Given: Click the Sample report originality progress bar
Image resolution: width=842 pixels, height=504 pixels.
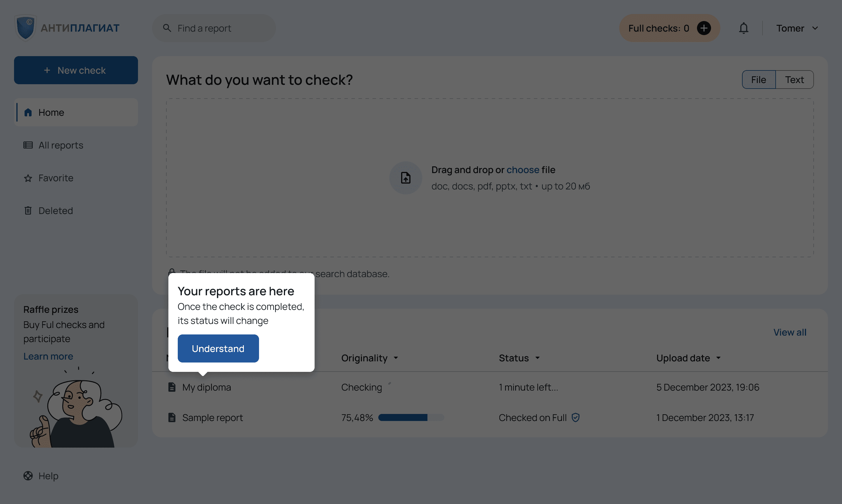Looking at the screenshot, I should tap(411, 417).
